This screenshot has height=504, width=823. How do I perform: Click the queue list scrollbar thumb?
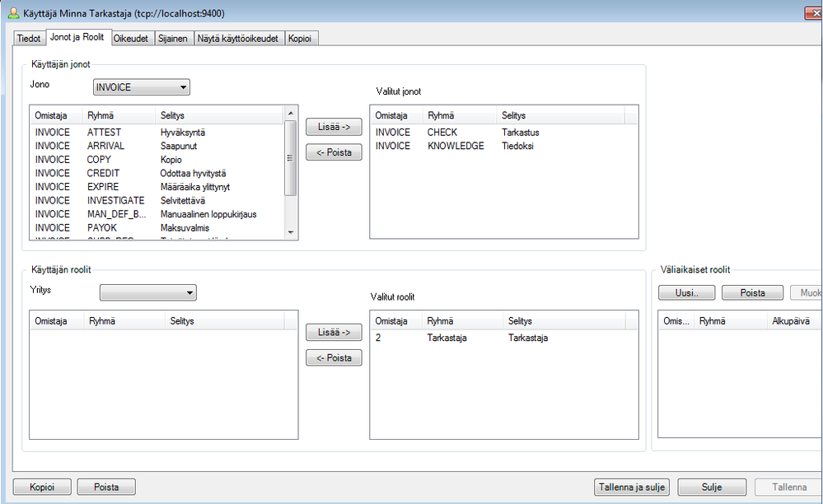290,158
